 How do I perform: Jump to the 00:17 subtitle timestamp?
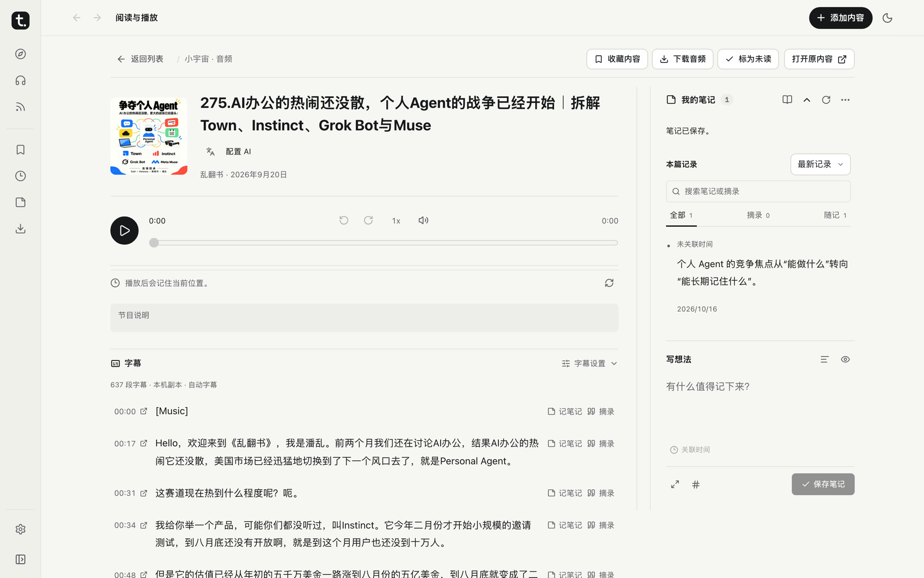pos(125,443)
